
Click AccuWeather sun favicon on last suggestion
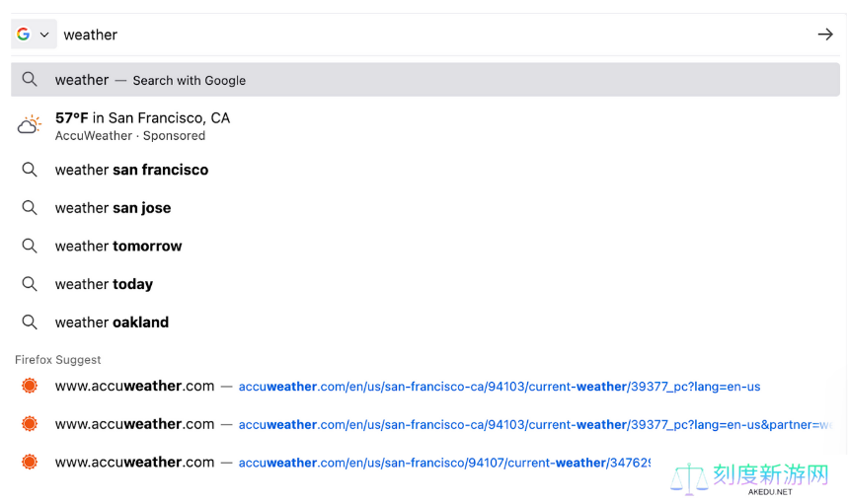[x=30, y=462]
